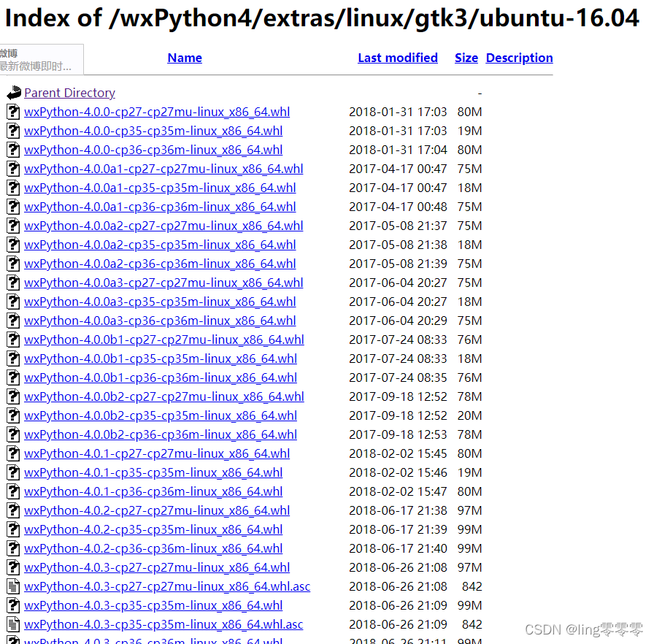Download wxPython-4.0.0a1-cp35-cp35m-linux_x86_64.whl
Image resolution: width=654 pixels, height=644 pixels.
(160, 188)
